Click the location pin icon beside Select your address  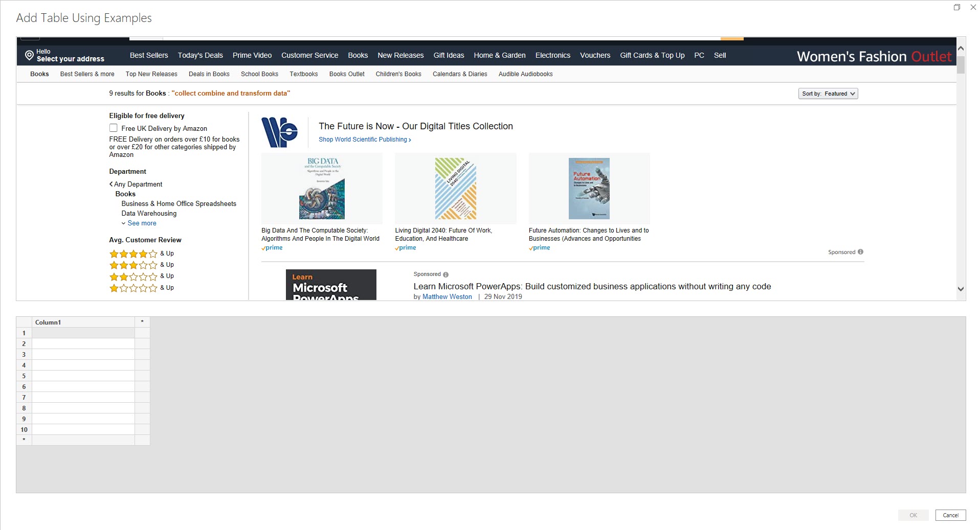pyautogui.click(x=29, y=55)
